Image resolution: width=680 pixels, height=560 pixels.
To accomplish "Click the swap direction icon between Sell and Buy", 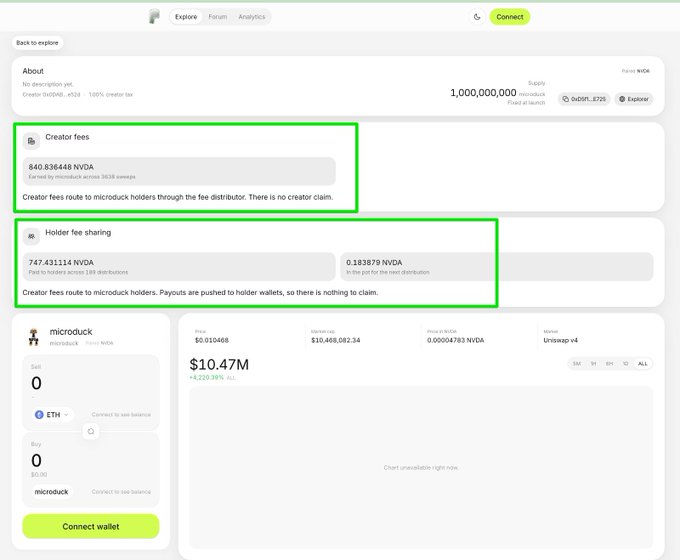I will point(91,431).
